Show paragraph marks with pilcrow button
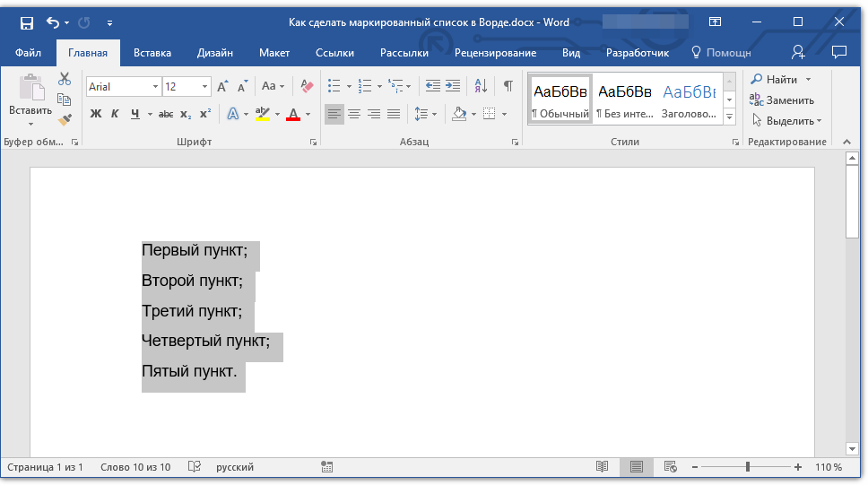The image size is (868, 485). pyautogui.click(x=508, y=86)
